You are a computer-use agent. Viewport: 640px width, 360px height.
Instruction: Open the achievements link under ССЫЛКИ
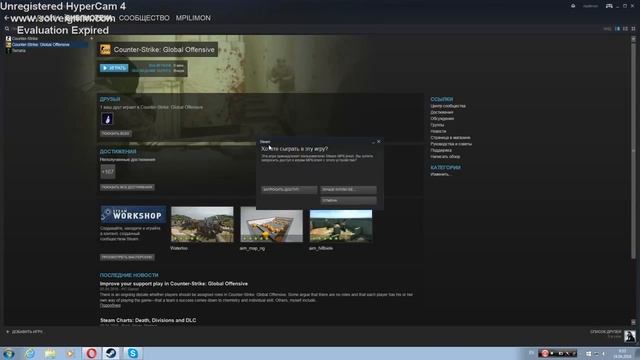(x=442, y=112)
